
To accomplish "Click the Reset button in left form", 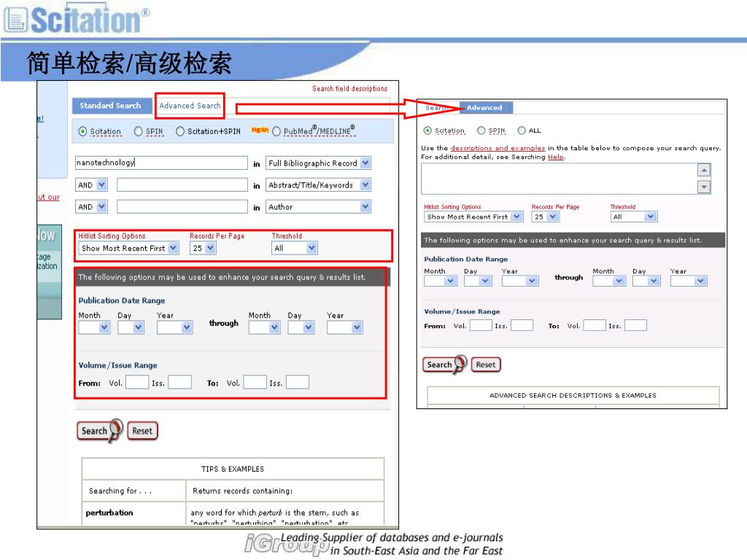I will pos(142,431).
